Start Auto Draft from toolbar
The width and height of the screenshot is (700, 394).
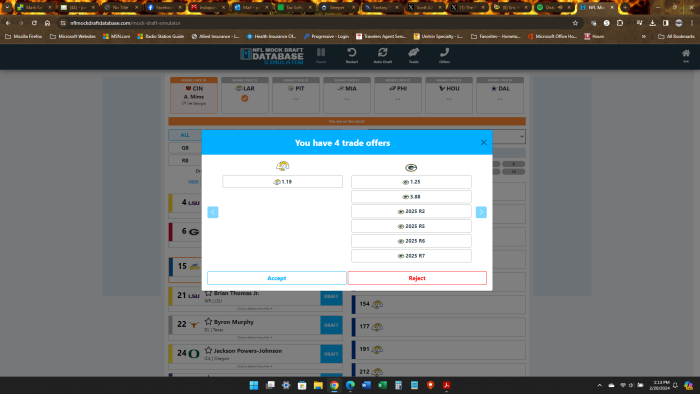click(x=383, y=56)
